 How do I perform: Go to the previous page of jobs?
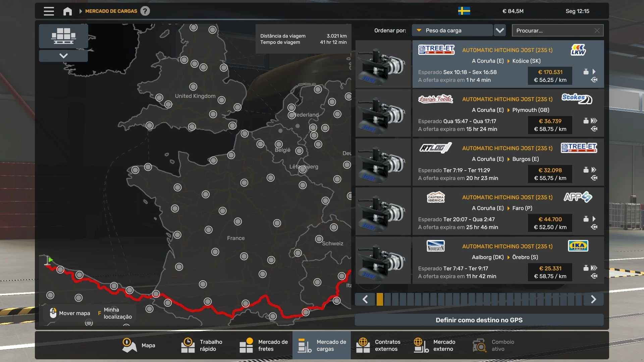[365, 299]
